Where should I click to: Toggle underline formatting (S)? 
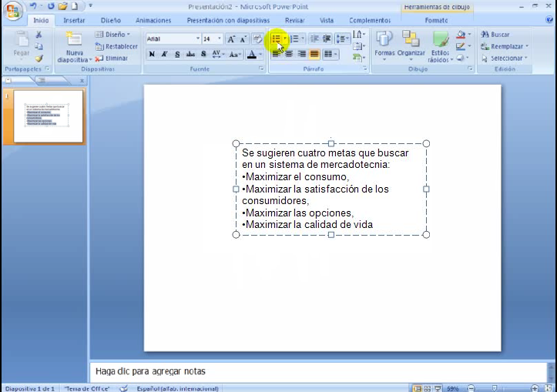coord(177,54)
